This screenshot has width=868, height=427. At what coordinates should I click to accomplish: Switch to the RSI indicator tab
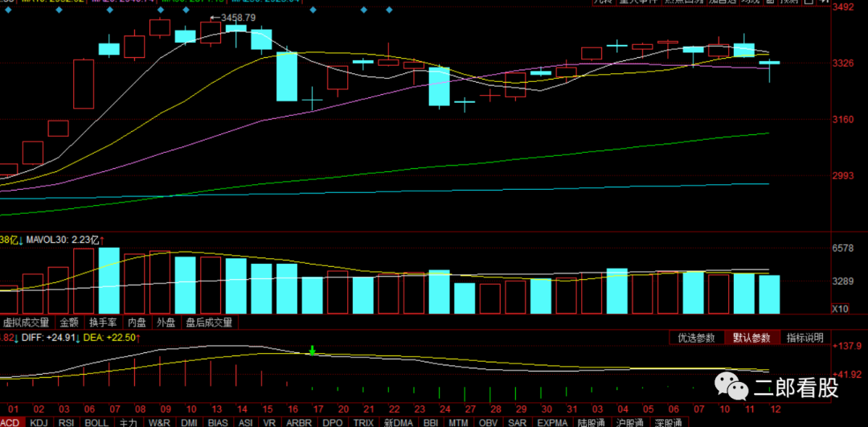coord(65,422)
